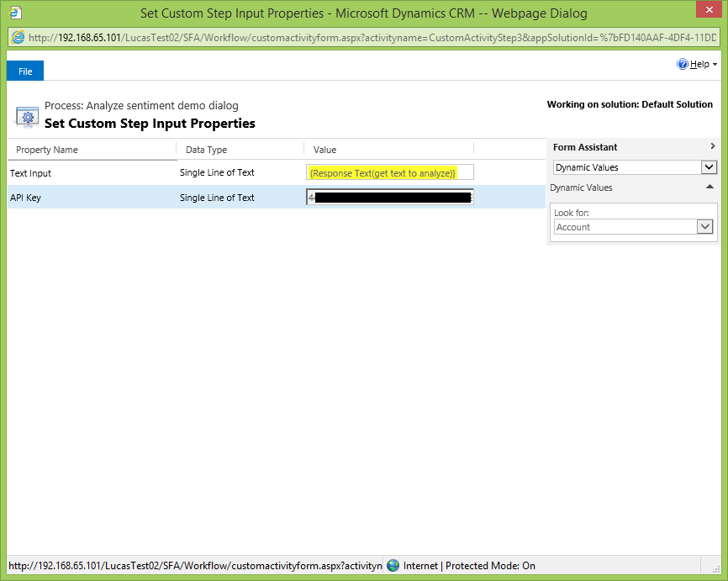
Task: Click 'Process: Analyze sentiment demo dialog' text
Action: tap(141, 105)
